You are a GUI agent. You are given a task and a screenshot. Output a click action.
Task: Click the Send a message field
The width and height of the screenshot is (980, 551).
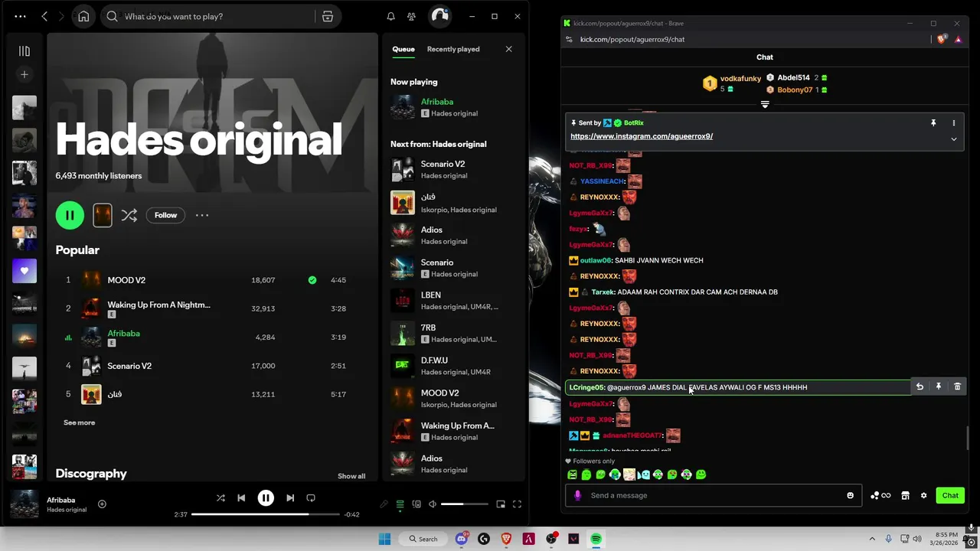712,496
